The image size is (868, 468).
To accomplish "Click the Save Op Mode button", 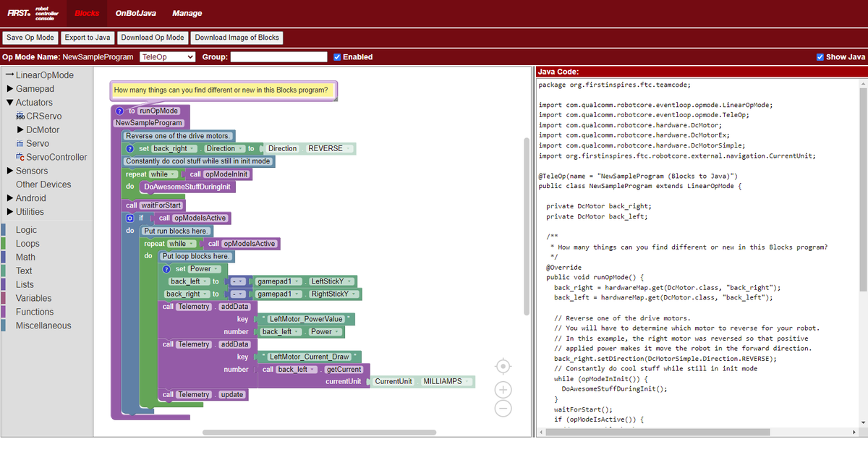I will [30, 38].
